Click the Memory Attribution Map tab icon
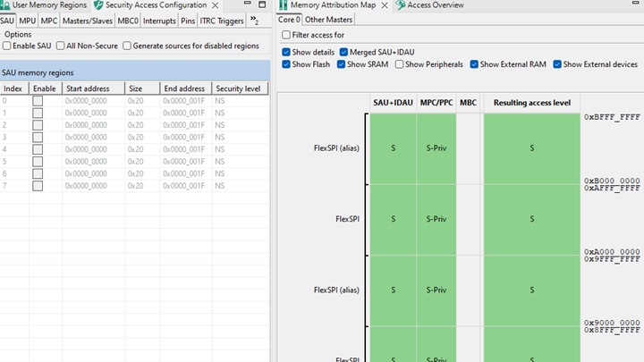This screenshot has width=644, height=362. [284, 5]
